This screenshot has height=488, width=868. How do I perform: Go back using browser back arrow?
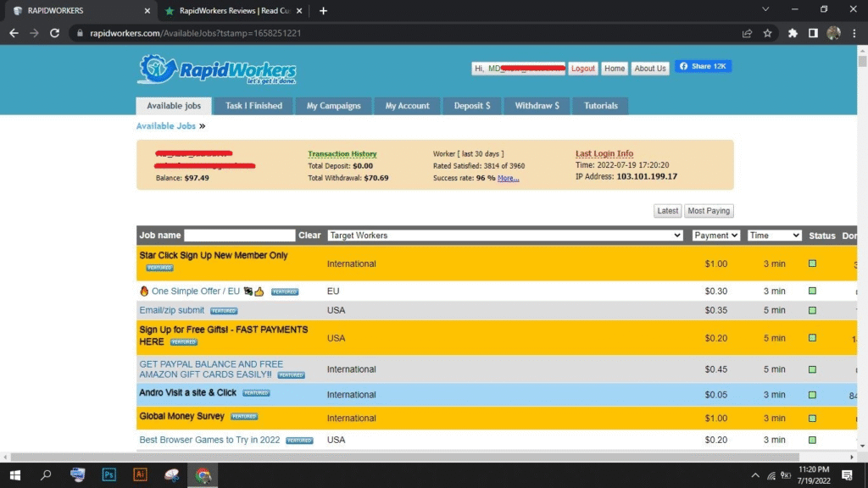[14, 33]
